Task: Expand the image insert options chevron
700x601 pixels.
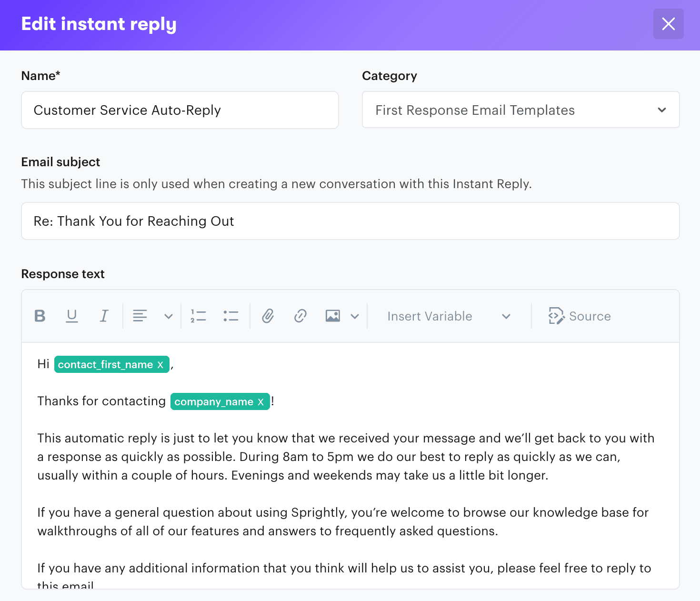Action: point(355,316)
